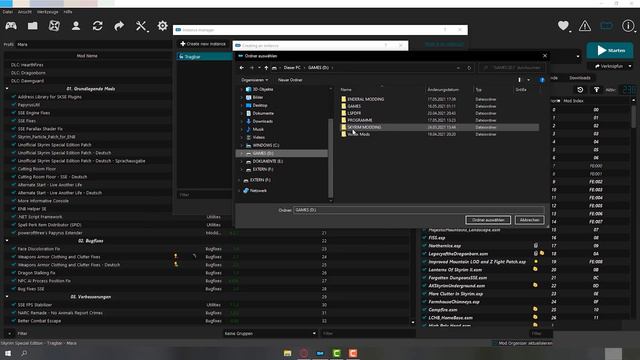Click the green C app in taskbar

[x=337, y=353]
